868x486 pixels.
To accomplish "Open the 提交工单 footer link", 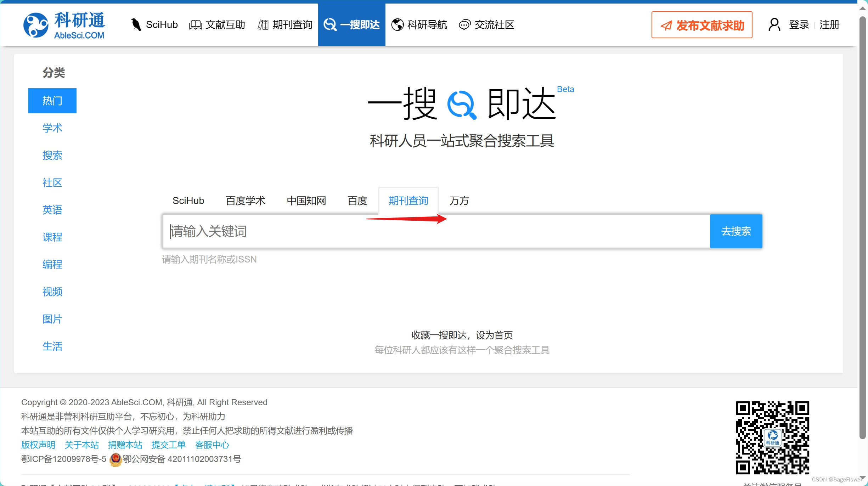I will click(x=169, y=445).
